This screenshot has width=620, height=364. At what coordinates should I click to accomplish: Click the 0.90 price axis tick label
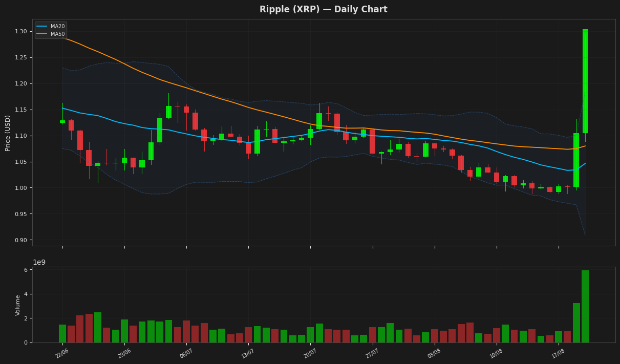click(x=21, y=241)
